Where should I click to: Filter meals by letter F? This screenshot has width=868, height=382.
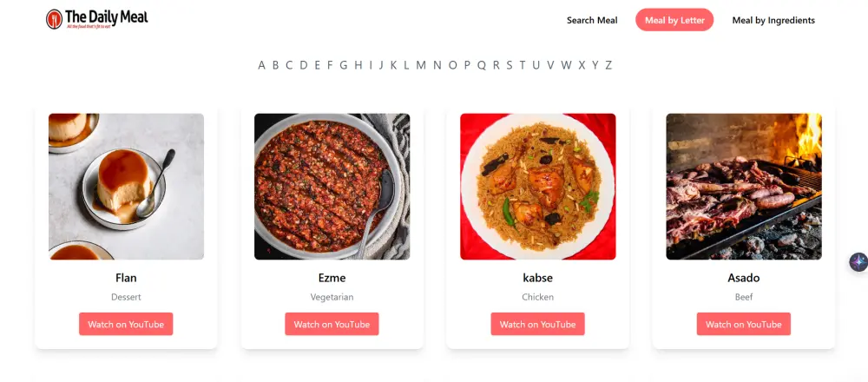tap(330, 65)
